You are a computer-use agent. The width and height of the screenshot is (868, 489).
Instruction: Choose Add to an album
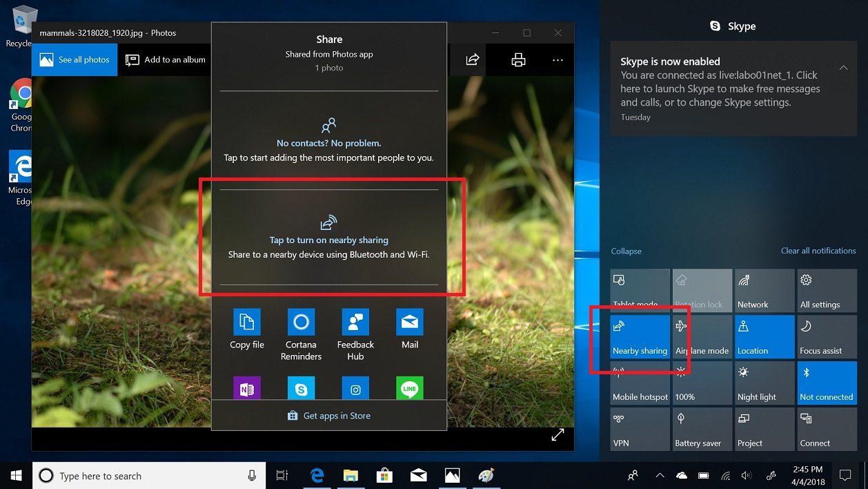[x=166, y=59]
